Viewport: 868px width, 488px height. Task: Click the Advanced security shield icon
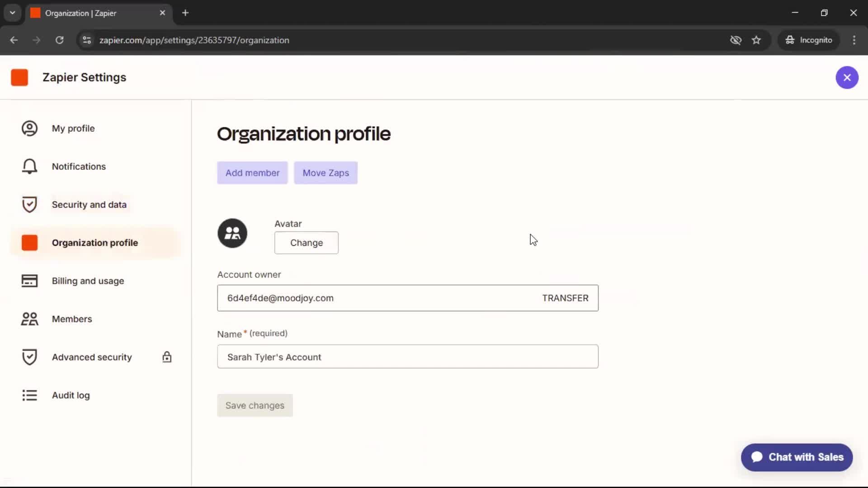29,357
